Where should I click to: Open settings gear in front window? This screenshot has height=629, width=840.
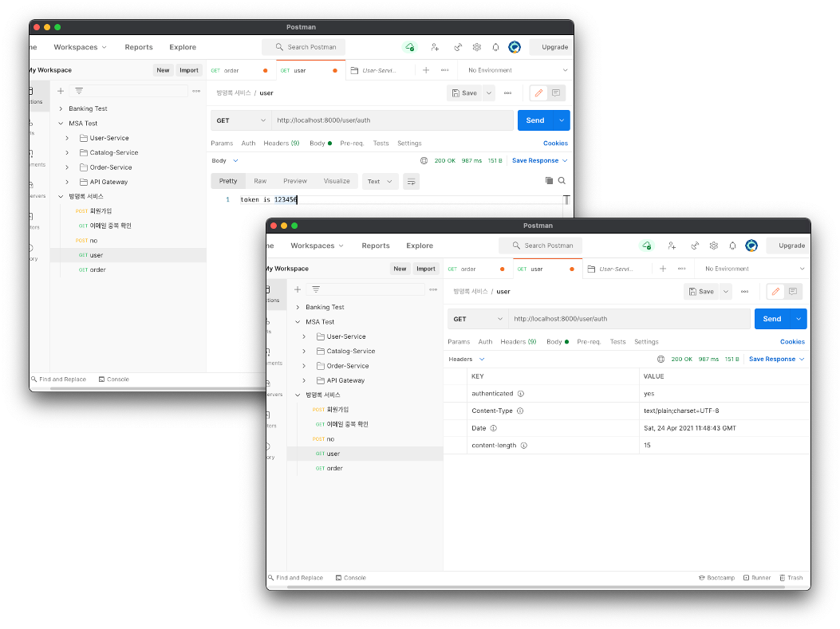(x=714, y=246)
